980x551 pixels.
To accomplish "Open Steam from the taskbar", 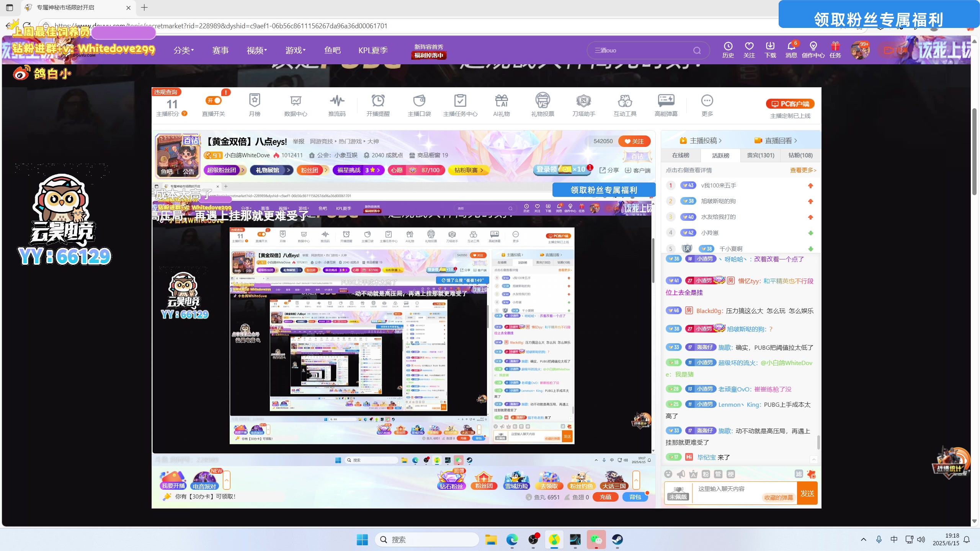I will coord(617,540).
